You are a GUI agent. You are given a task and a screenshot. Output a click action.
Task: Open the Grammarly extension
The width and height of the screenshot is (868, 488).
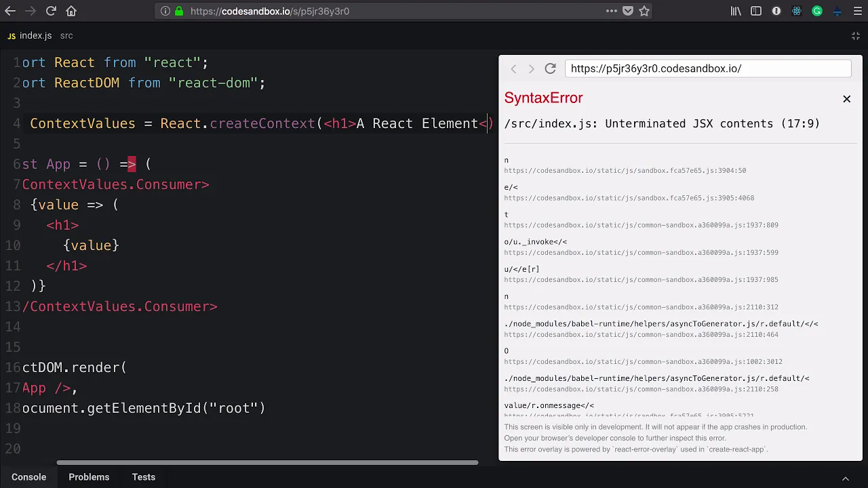[817, 11]
